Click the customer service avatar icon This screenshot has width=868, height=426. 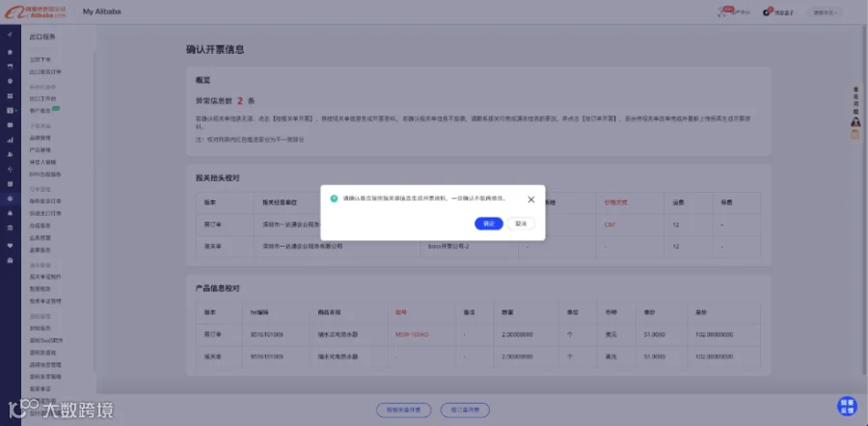[x=855, y=121]
